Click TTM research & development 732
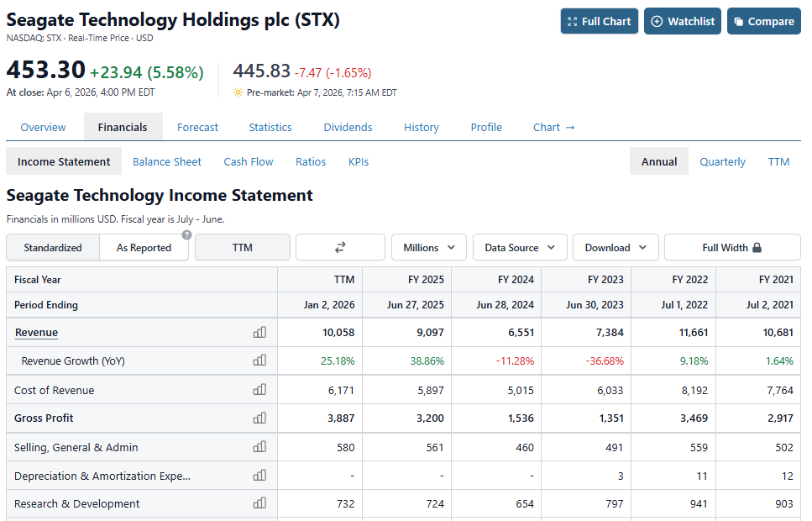Image resolution: width=812 pixels, height=521 pixels. [x=345, y=504]
